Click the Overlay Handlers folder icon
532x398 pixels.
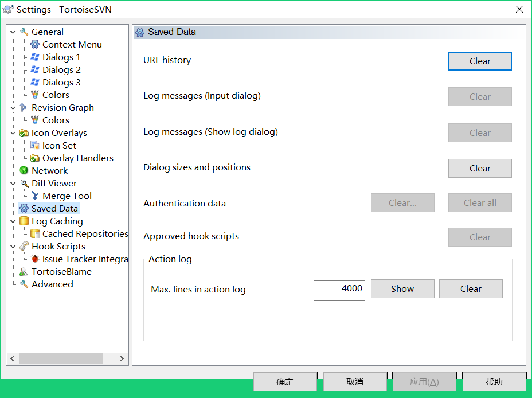(x=35, y=158)
